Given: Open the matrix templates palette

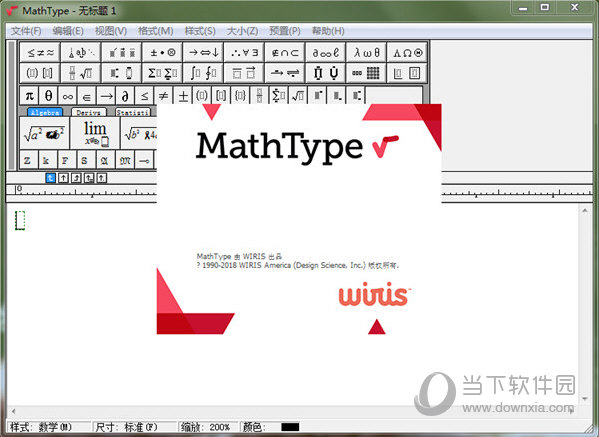Looking at the screenshot, I should (367, 73).
